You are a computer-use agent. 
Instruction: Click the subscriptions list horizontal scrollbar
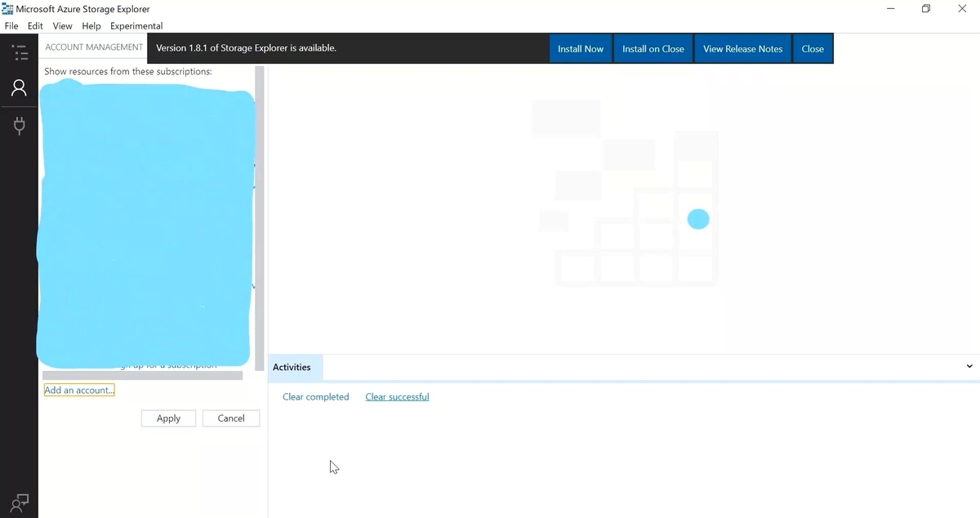click(143, 376)
